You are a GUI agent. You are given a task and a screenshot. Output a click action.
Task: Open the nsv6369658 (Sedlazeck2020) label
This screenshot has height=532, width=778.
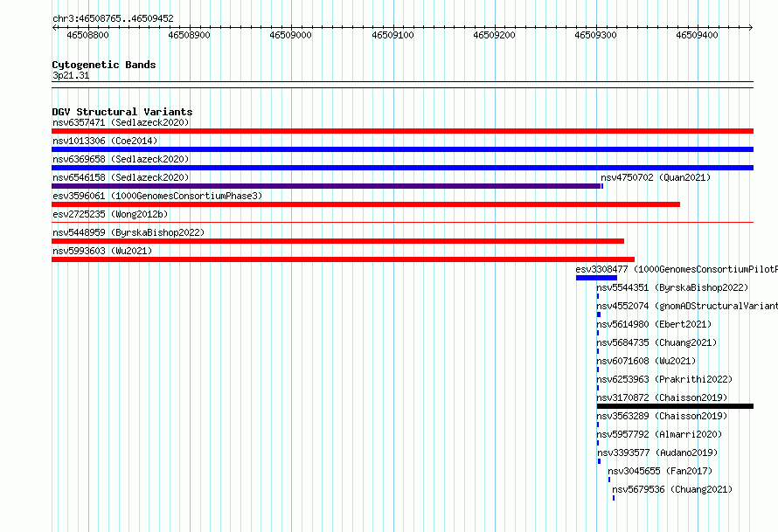coord(121,159)
